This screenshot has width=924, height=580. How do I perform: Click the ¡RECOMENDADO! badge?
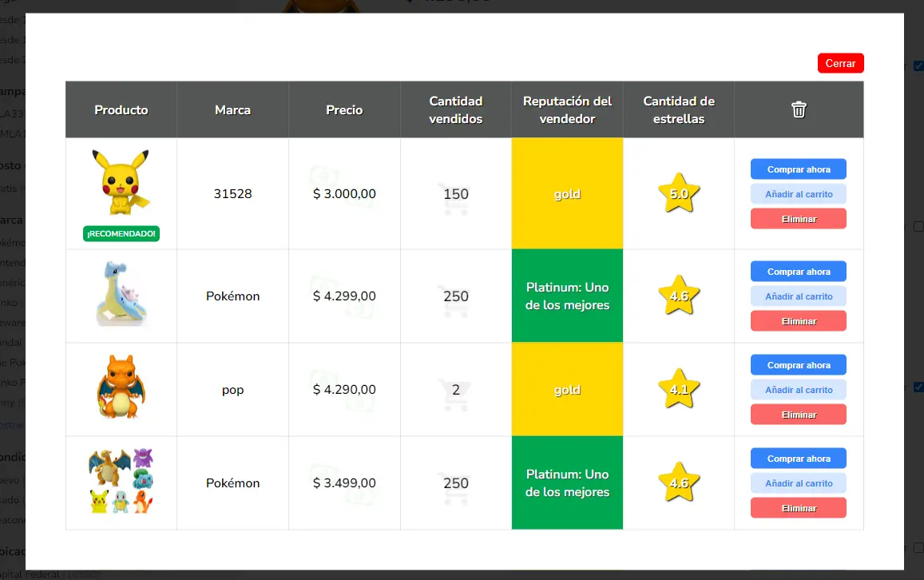pos(121,233)
